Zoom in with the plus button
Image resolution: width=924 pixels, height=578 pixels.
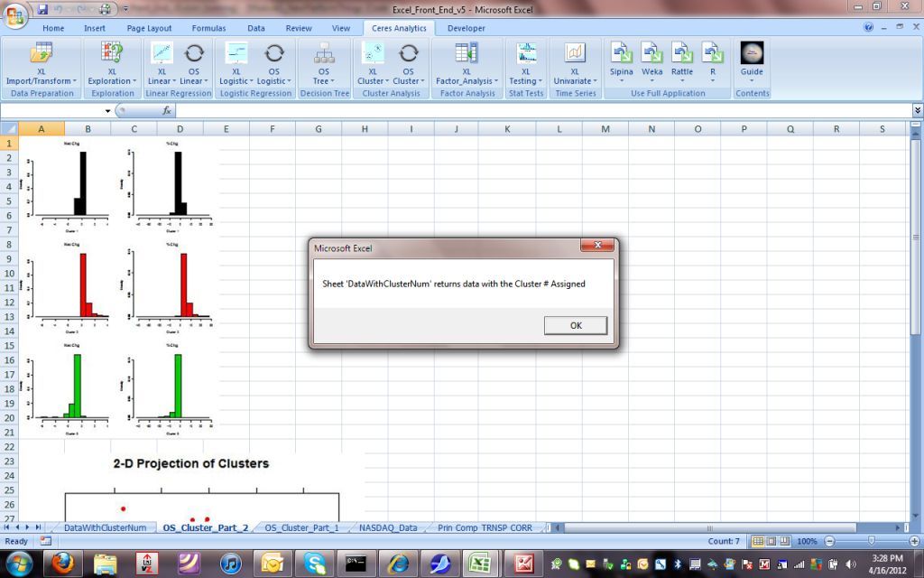pos(915,541)
